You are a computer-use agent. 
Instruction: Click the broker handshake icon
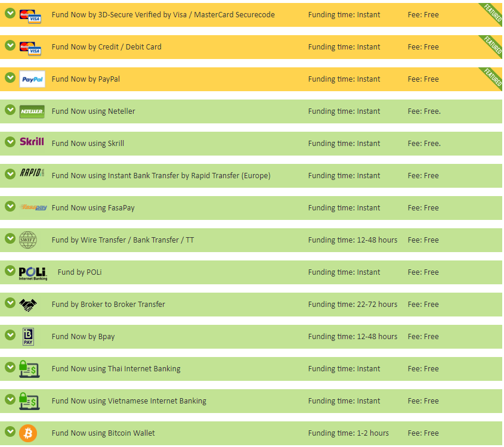click(28, 305)
